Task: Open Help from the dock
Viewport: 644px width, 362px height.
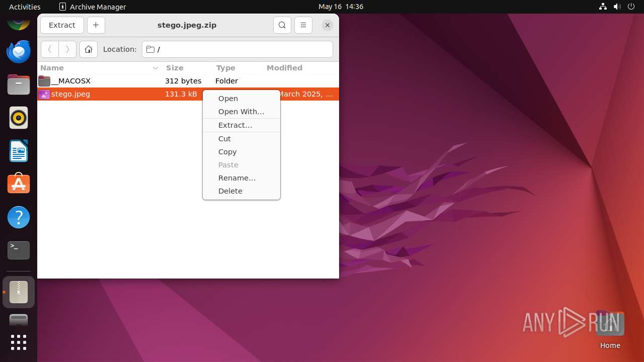Action: [x=19, y=217]
